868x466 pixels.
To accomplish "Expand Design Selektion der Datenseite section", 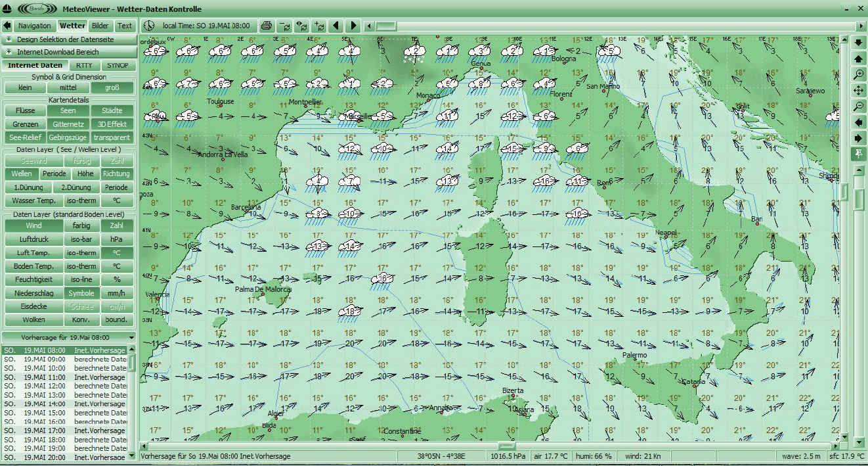I will [69, 39].
